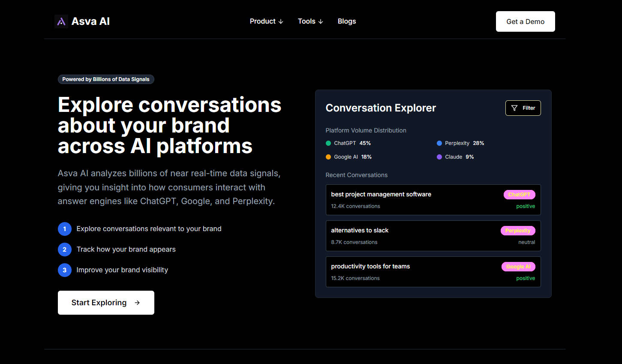Click the step 2 numbered circle
Viewport: 622px width, 364px height.
[x=65, y=250]
